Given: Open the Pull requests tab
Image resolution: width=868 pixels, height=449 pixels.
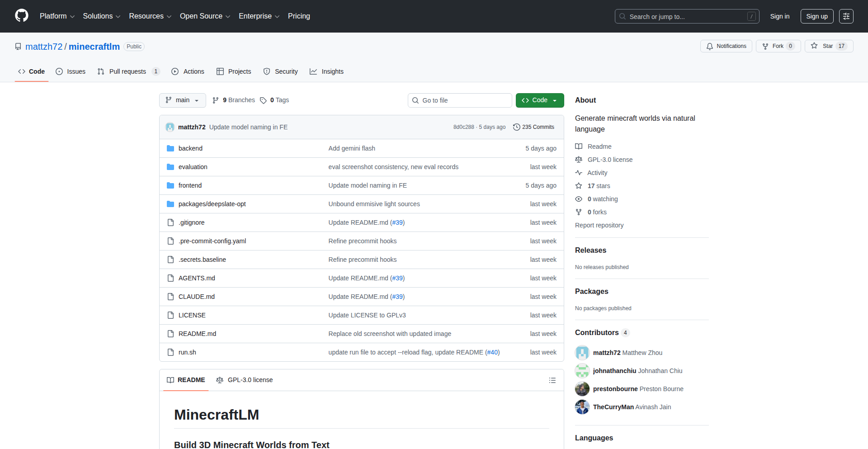Looking at the screenshot, I should click(x=128, y=71).
